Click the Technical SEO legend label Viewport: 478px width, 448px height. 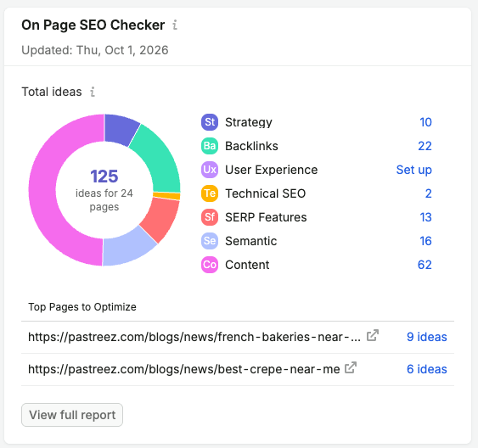click(x=265, y=193)
